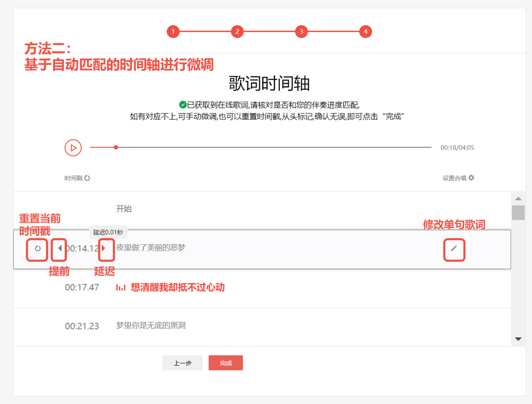
Task: Click the playback progress slider handle
Action: 116,147
